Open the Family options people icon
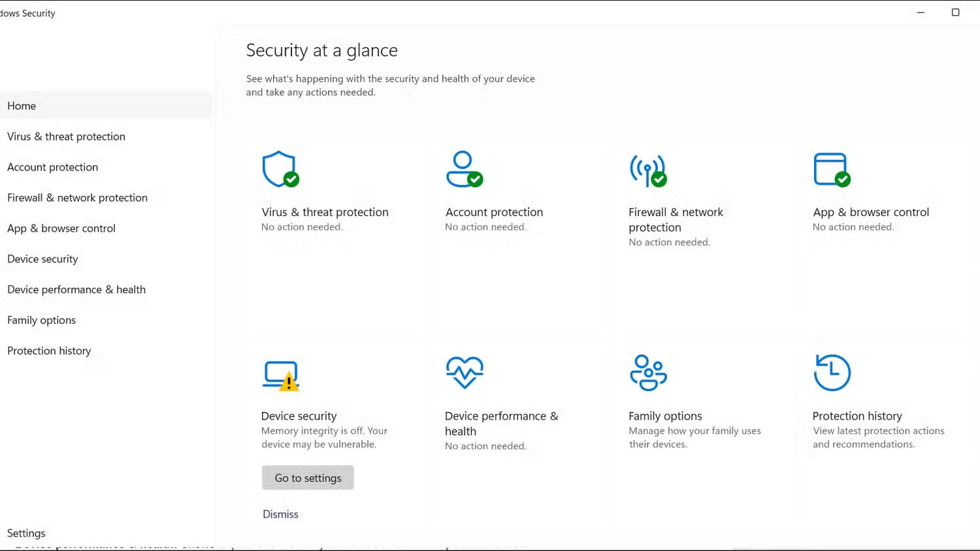This screenshot has height=551, width=980. (648, 373)
